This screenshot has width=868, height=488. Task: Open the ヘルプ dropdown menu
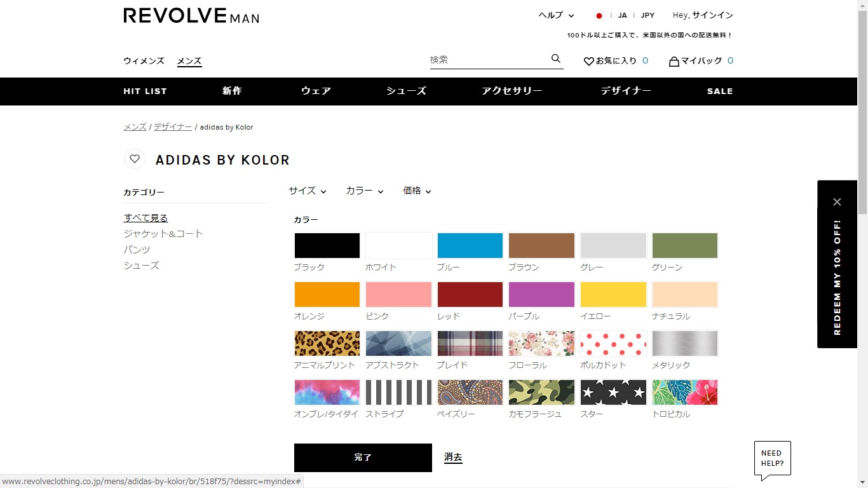pyautogui.click(x=556, y=15)
